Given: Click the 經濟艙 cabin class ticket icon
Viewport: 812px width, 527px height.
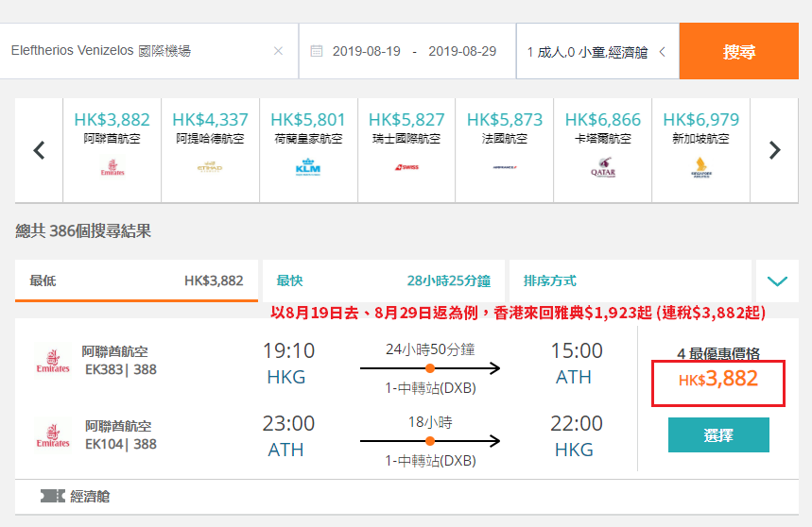Looking at the screenshot, I should pos(53,497).
